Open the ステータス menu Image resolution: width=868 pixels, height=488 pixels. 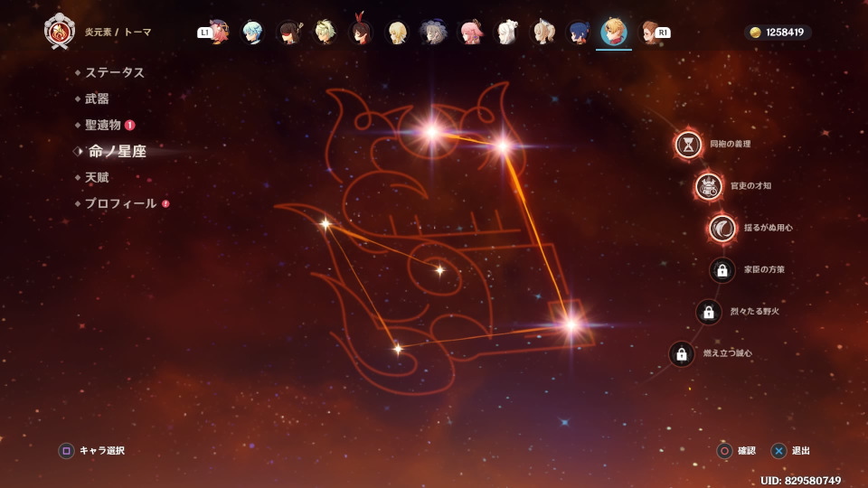[115, 72]
